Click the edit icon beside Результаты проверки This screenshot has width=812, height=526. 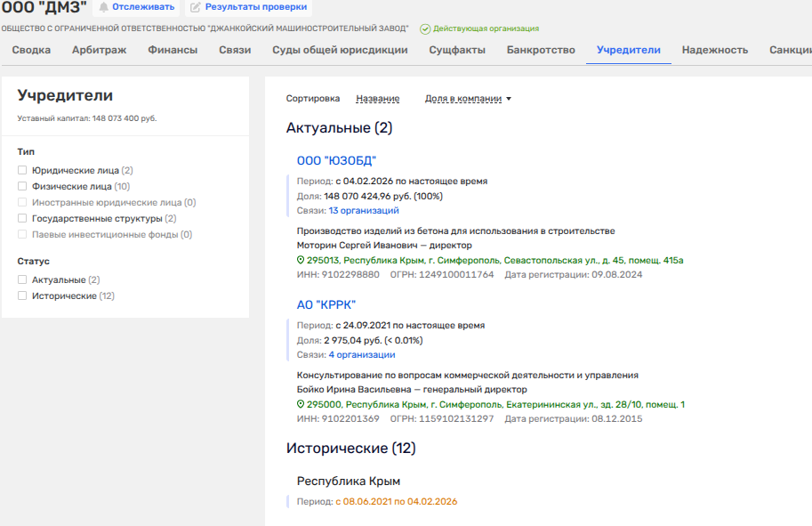pos(196,7)
